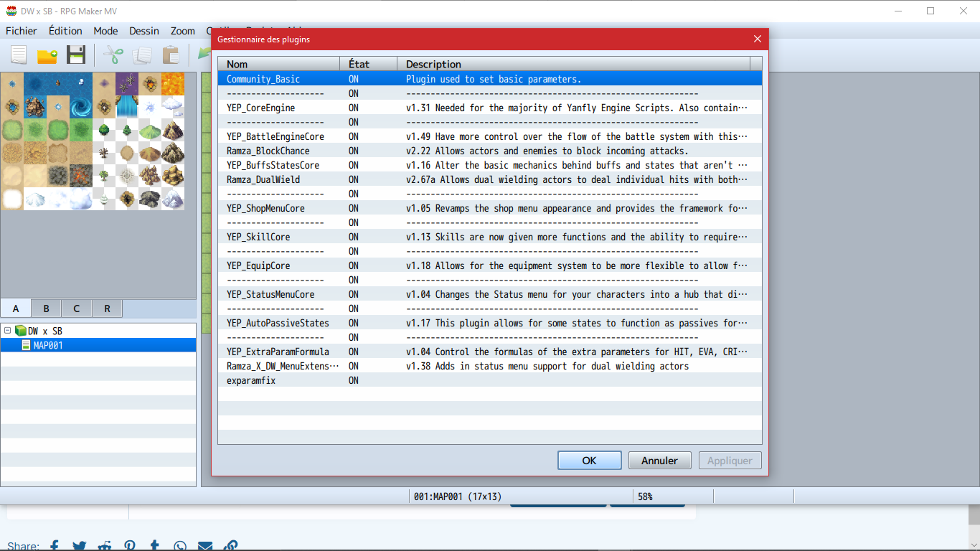The width and height of the screenshot is (980, 551).
Task: Collapse the DW x SB project tree
Action: (8, 331)
